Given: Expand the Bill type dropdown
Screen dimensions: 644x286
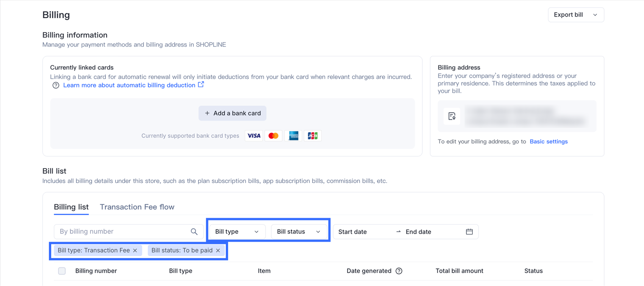Looking at the screenshot, I should 237,231.
